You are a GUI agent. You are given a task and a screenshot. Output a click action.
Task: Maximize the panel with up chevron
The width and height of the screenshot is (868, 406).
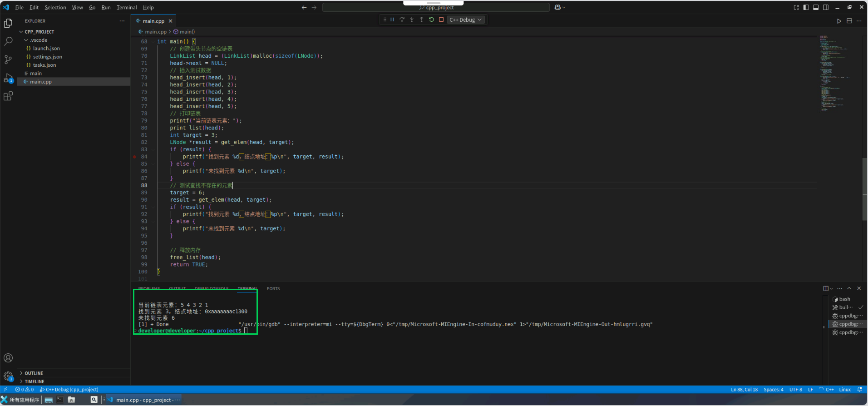point(849,288)
